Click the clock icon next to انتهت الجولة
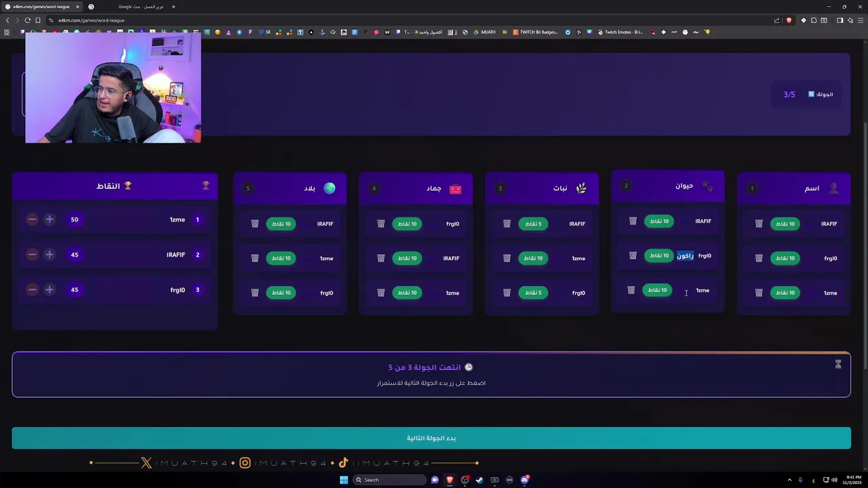868x488 pixels. tap(468, 367)
